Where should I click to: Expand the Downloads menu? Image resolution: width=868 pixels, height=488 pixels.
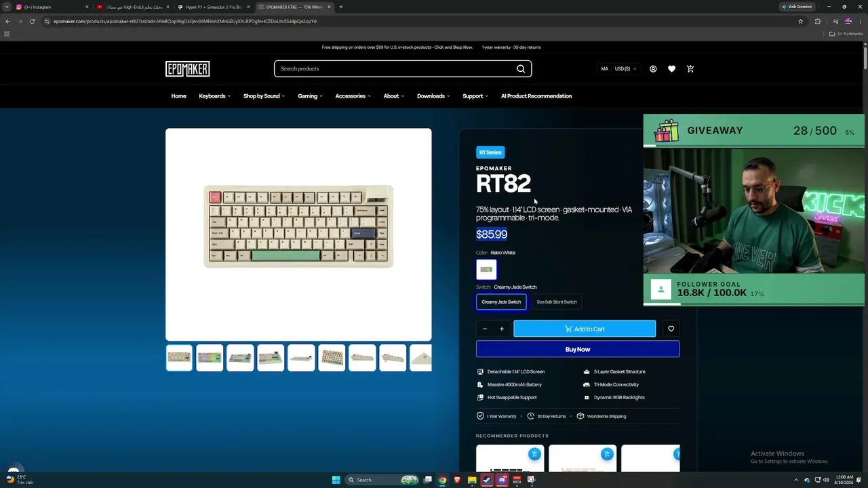click(433, 96)
